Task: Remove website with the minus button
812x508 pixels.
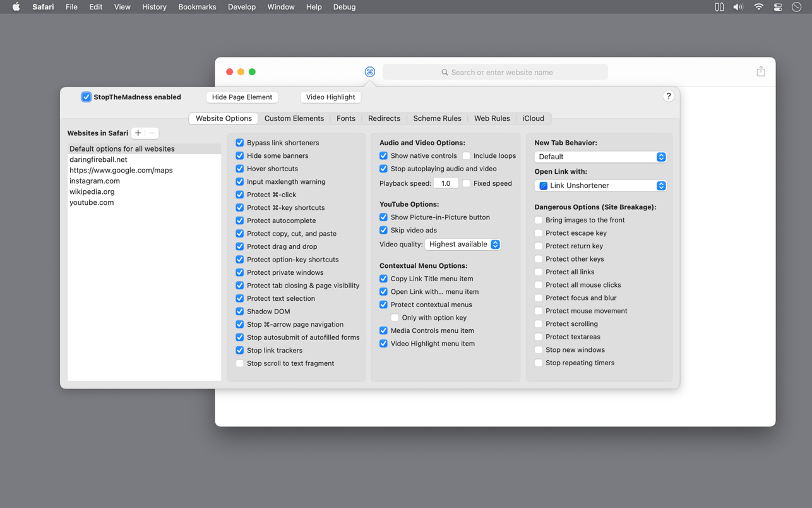Action: tap(152, 133)
